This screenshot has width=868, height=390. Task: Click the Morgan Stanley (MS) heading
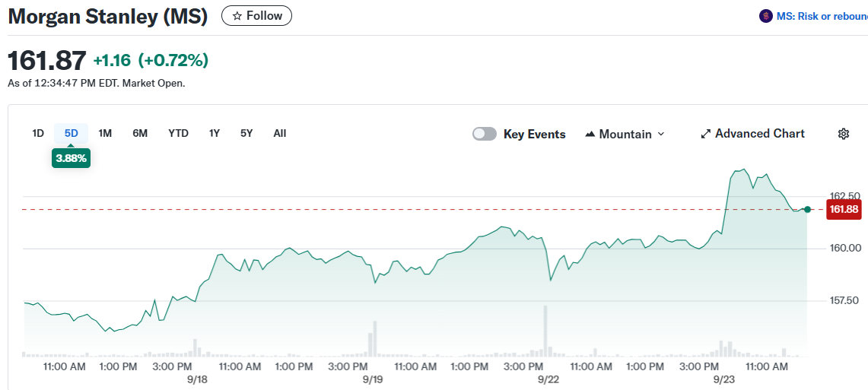[x=108, y=16]
